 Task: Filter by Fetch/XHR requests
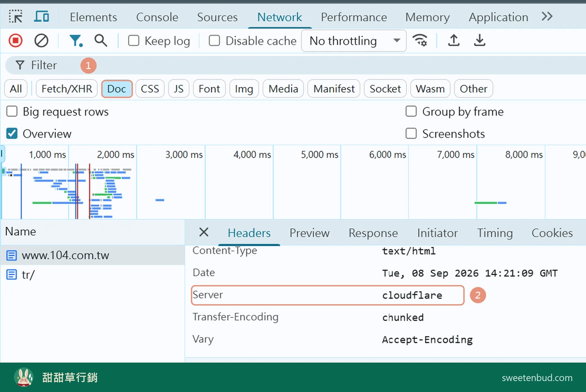tap(67, 89)
